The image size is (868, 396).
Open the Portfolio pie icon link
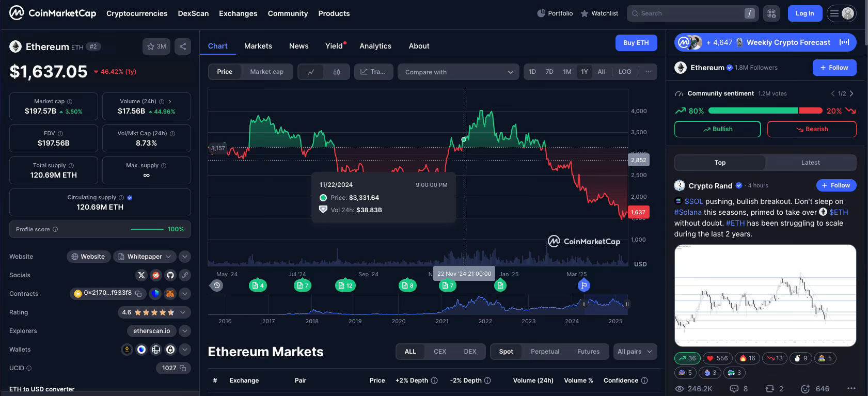coord(555,13)
